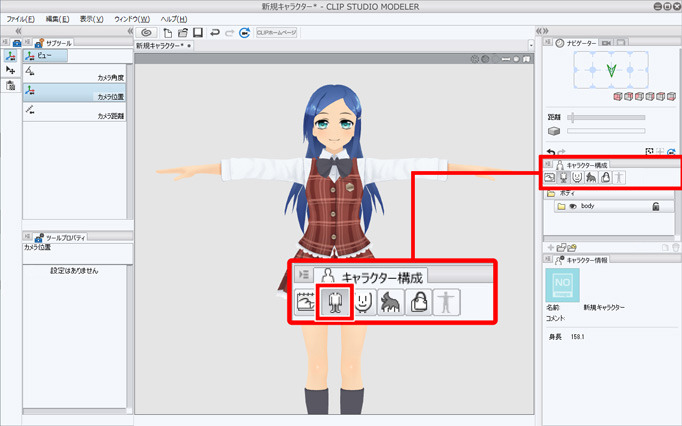Click the hair icon in character composition

592,178
